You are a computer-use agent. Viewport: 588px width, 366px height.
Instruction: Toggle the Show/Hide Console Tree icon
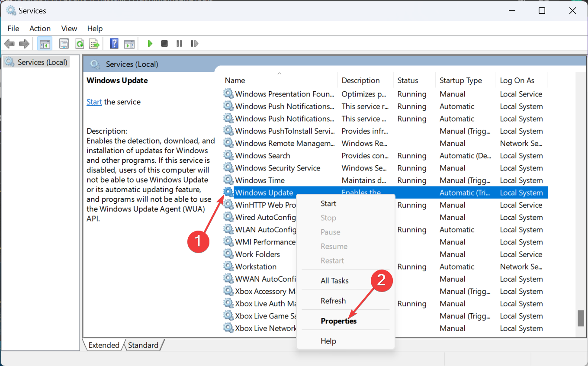pyautogui.click(x=45, y=43)
